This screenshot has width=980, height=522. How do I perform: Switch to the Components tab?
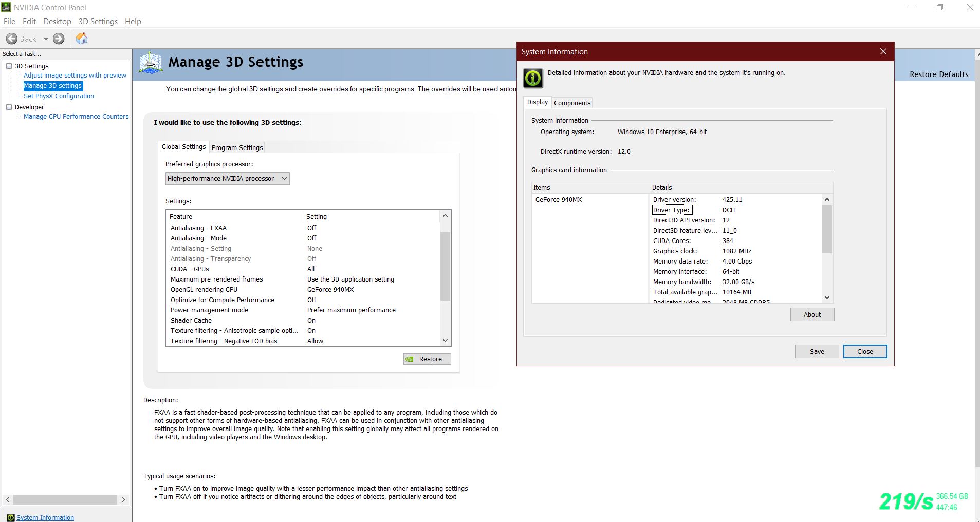tap(572, 103)
